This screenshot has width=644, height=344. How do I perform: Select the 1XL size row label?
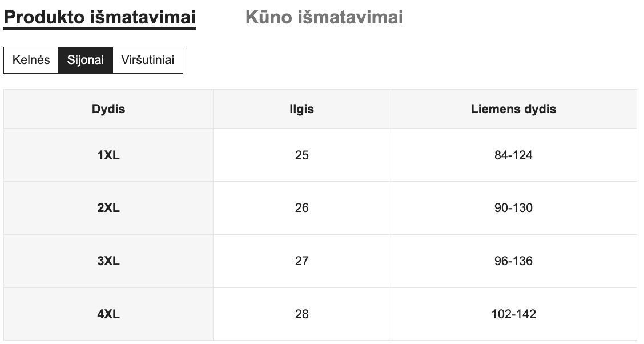click(108, 155)
